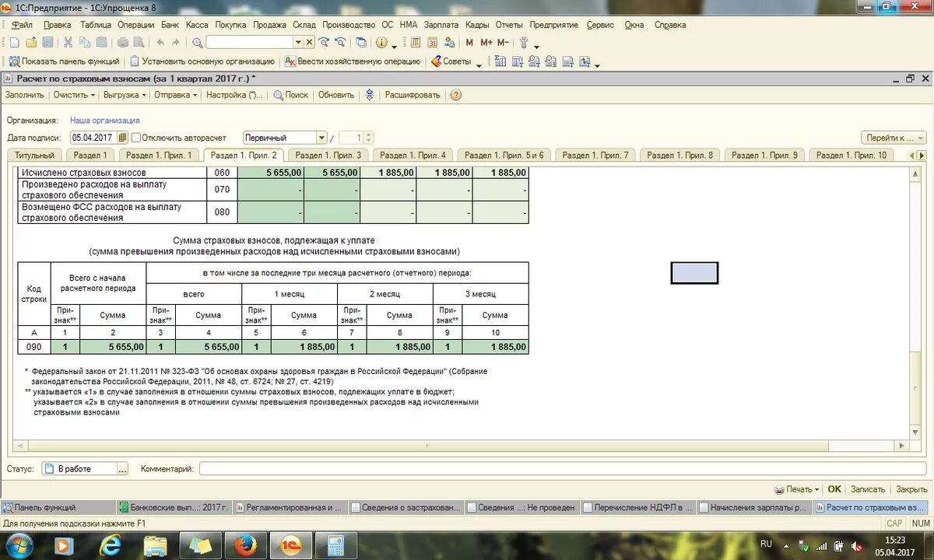Screen dimensions: 934x560
Task: Switch to Раздел 1. Прил. 5 и 6 tab
Action: [x=503, y=155]
